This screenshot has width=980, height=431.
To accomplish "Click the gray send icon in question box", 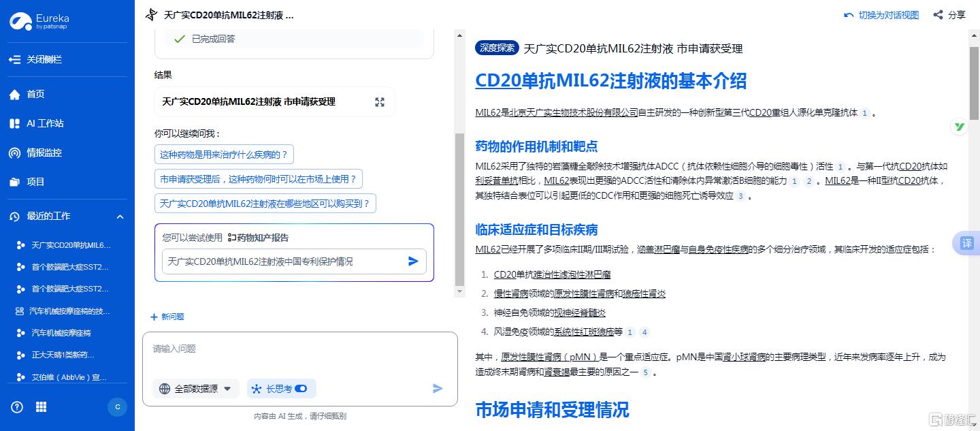I will (438, 388).
